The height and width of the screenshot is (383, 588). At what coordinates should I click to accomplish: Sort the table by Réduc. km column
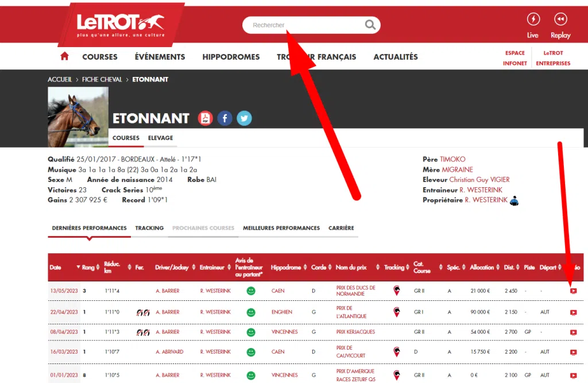click(x=118, y=268)
